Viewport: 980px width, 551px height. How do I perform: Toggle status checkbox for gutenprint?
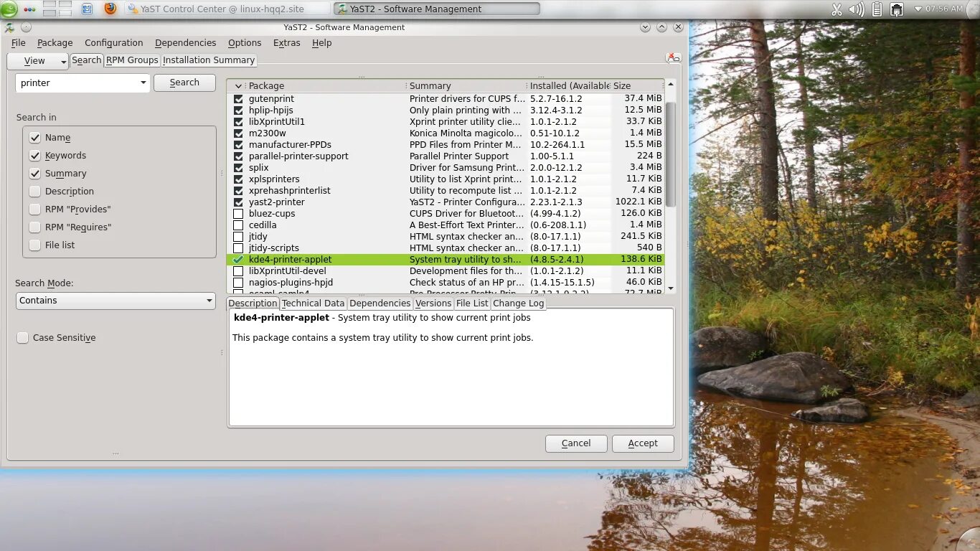pyautogui.click(x=238, y=99)
